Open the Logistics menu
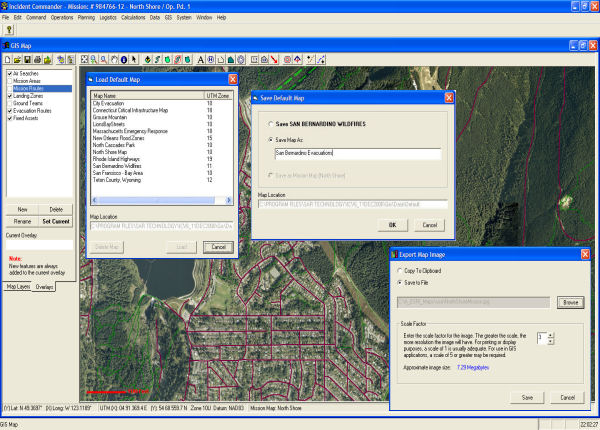The width and height of the screenshot is (600, 430). coord(108,18)
